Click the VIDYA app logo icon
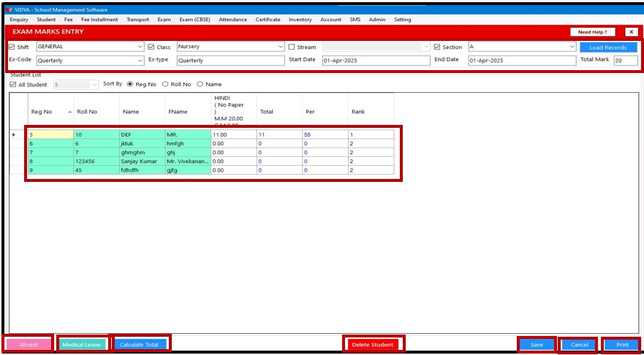The image size is (644, 355). (x=9, y=9)
